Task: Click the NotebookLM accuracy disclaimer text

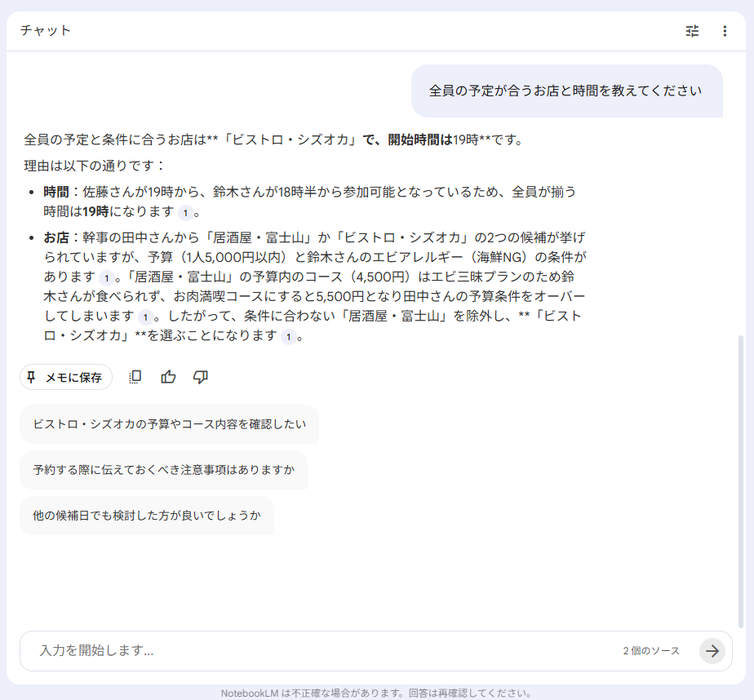Action: coord(377,693)
